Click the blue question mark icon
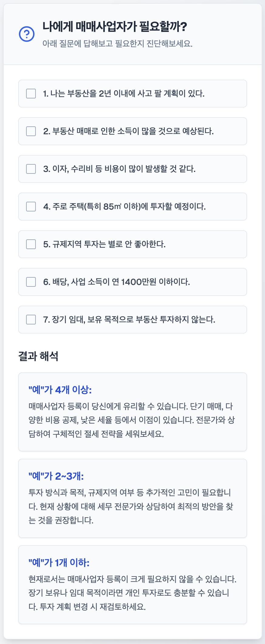This screenshot has width=265, height=644. [x=27, y=34]
